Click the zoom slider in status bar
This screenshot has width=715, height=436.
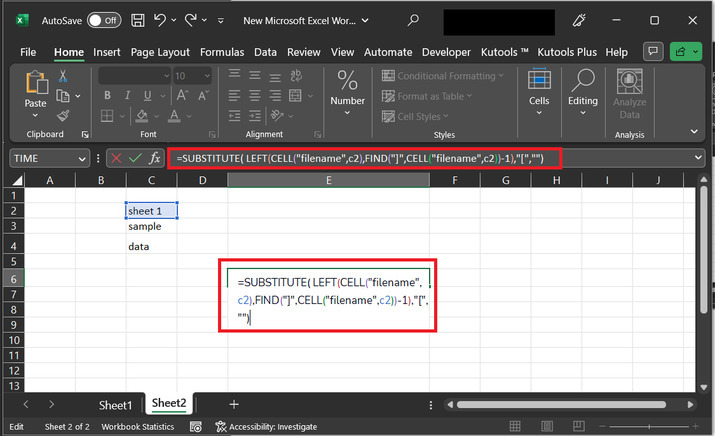click(x=649, y=426)
